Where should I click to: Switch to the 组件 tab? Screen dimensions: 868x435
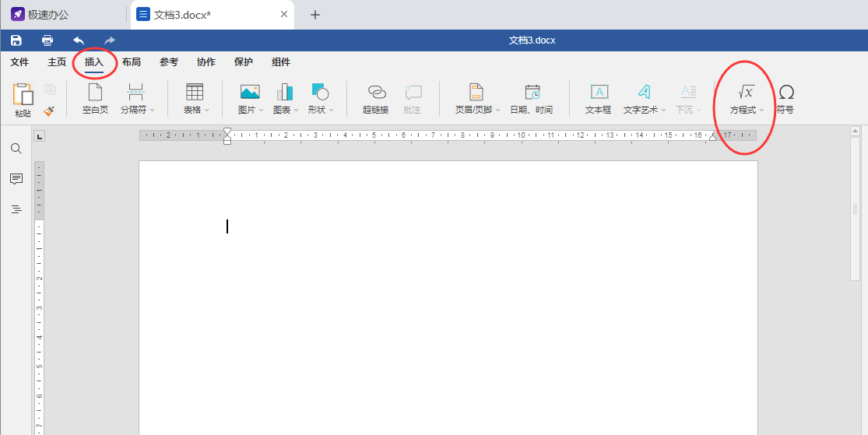[x=281, y=62]
